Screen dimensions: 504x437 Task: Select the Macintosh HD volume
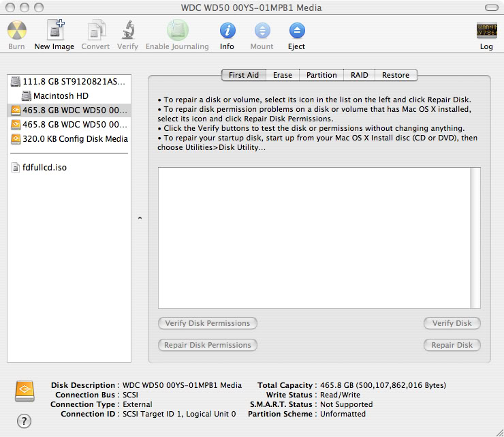pyautogui.click(x=69, y=96)
